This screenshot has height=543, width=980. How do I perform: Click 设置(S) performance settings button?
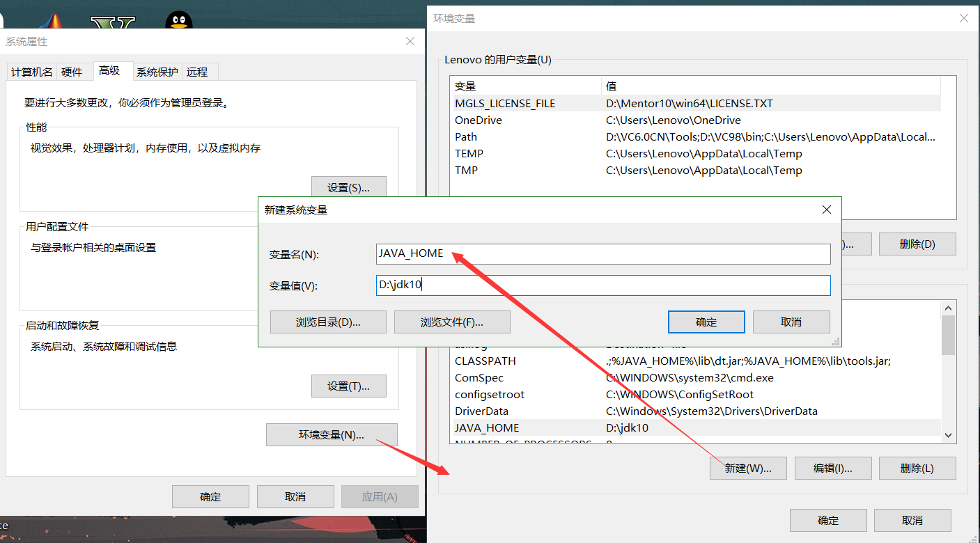(x=348, y=188)
